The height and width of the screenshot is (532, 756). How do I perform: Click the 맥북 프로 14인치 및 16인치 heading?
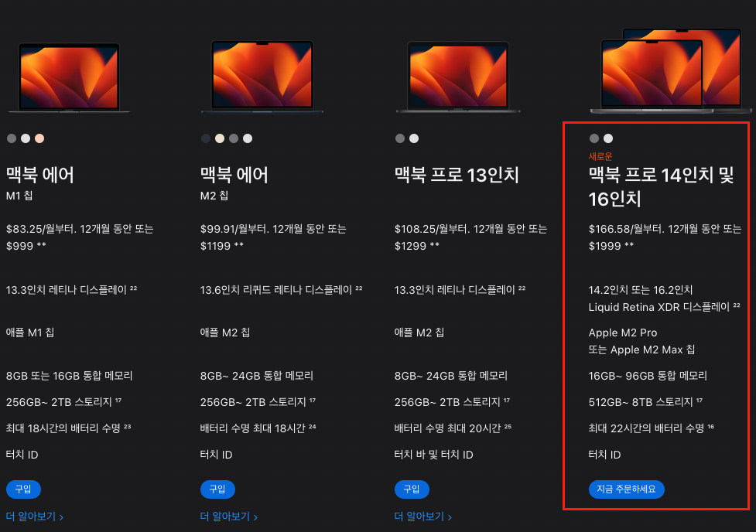pyautogui.click(x=661, y=187)
